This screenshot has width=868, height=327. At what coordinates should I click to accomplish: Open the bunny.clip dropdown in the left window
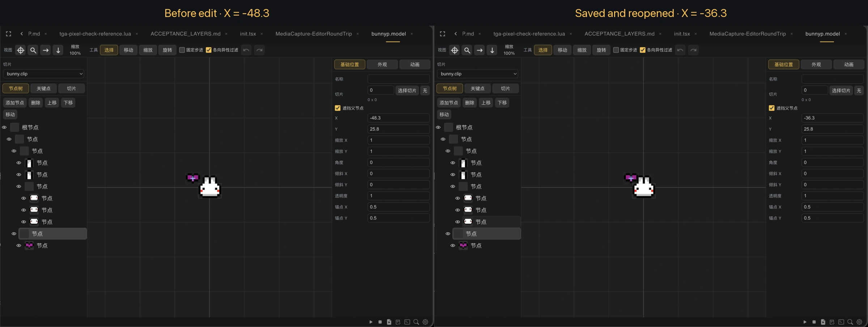tap(43, 74)
